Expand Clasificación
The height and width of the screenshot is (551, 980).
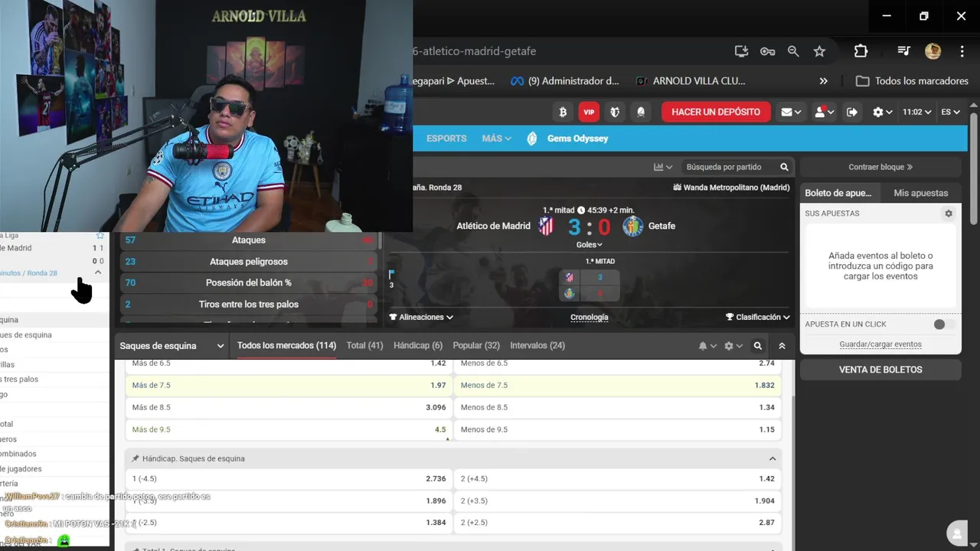[x=758, y=317]
